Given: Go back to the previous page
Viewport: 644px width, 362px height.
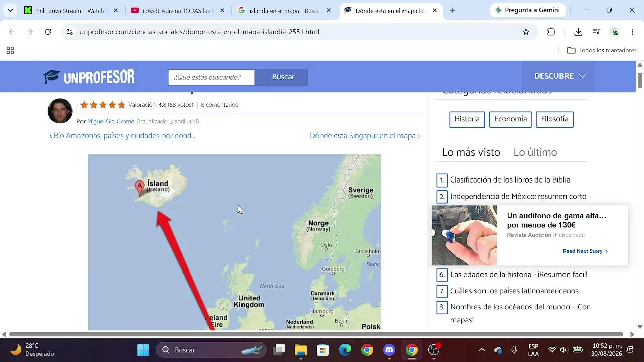Looking at the screenshot, I should 12,32.
